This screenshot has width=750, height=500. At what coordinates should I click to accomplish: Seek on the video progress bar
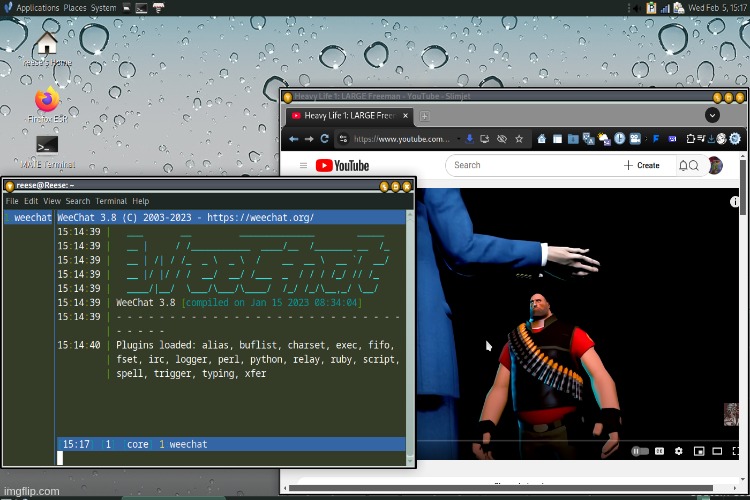point(576,441)
